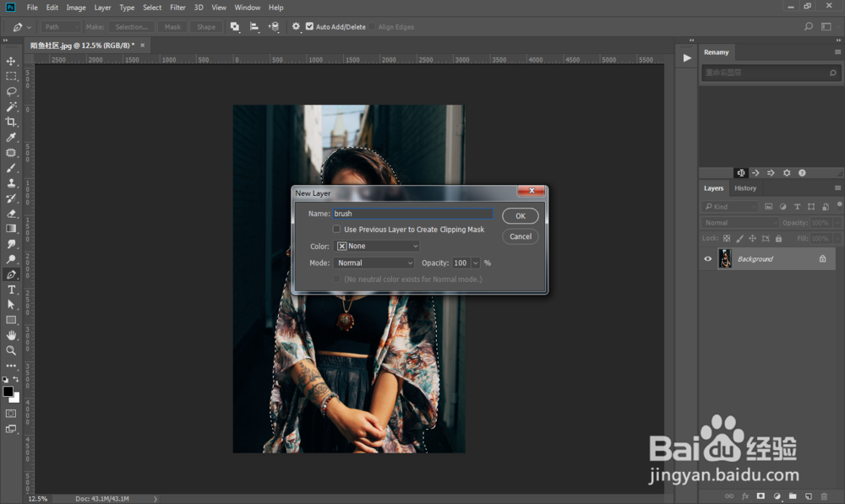Viewport: 845px width, 504px height.
Task: Enable Use Previous Layer to Create Clipping Mask
Action: pyautogui.click(x=336, y=229)
